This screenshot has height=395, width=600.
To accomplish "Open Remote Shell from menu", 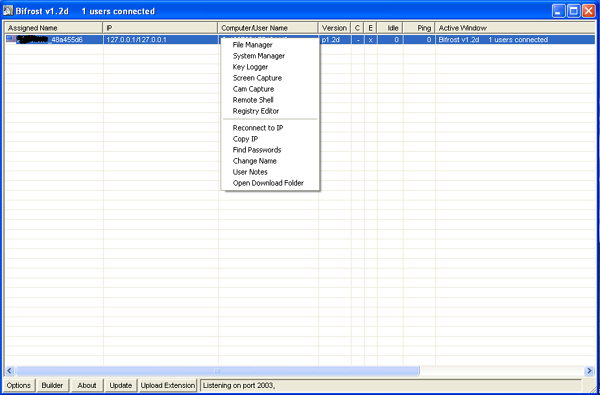I will coord(270,100).
